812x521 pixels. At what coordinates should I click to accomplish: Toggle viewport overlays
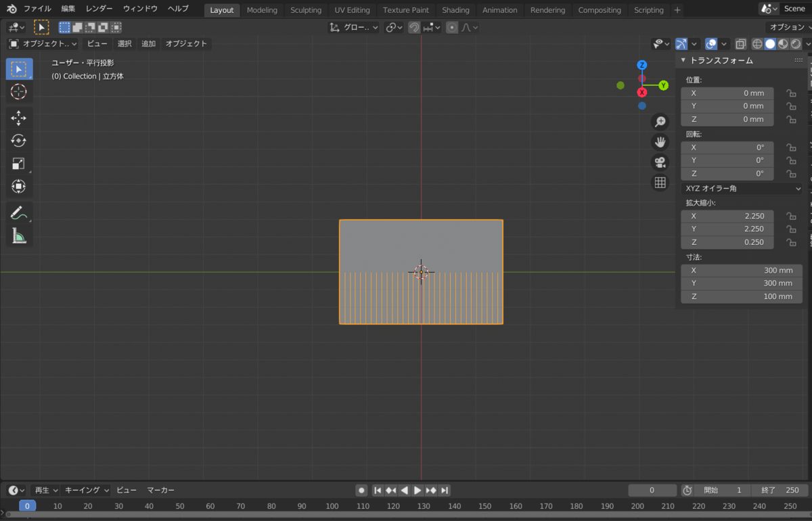pyautogui.click(x=711, y=44)
